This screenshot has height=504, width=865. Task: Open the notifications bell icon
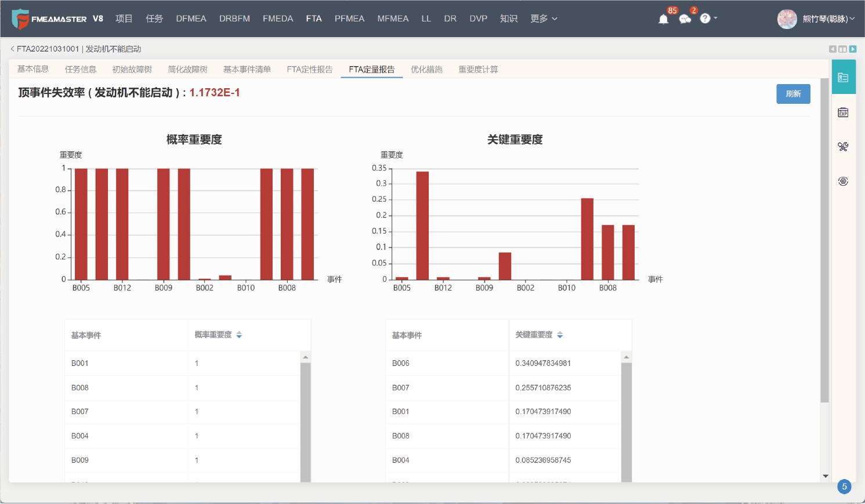click(x=664, y=19)
